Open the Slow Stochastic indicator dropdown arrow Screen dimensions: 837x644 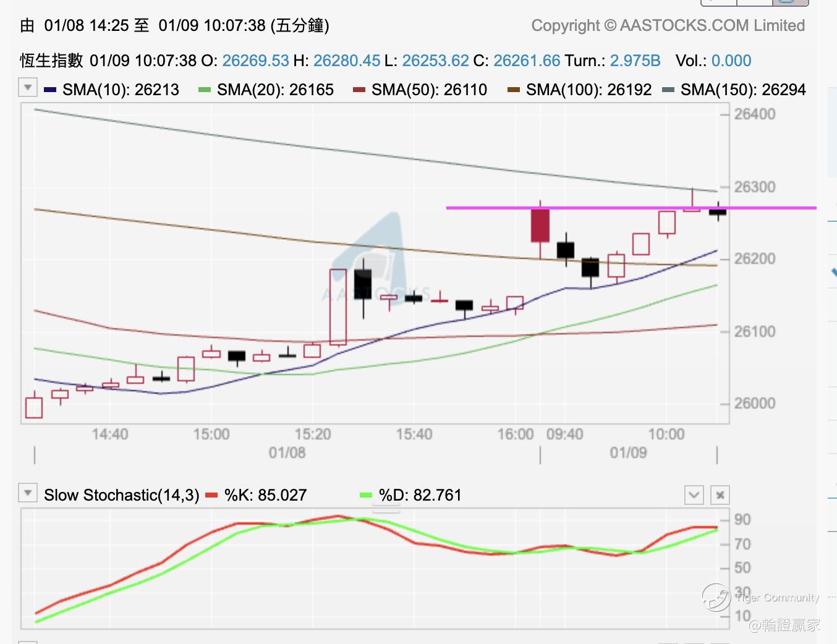[x=28, y=494]
